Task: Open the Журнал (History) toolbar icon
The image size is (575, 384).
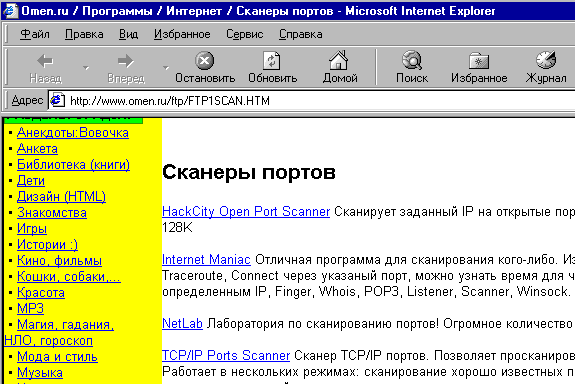Action: [x=546, y=60]
